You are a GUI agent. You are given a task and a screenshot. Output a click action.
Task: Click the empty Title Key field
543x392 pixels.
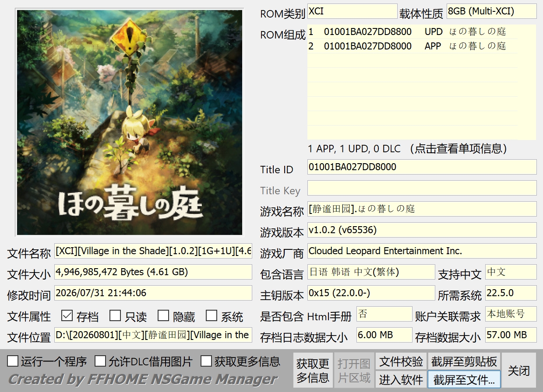[x=422, y=188]
